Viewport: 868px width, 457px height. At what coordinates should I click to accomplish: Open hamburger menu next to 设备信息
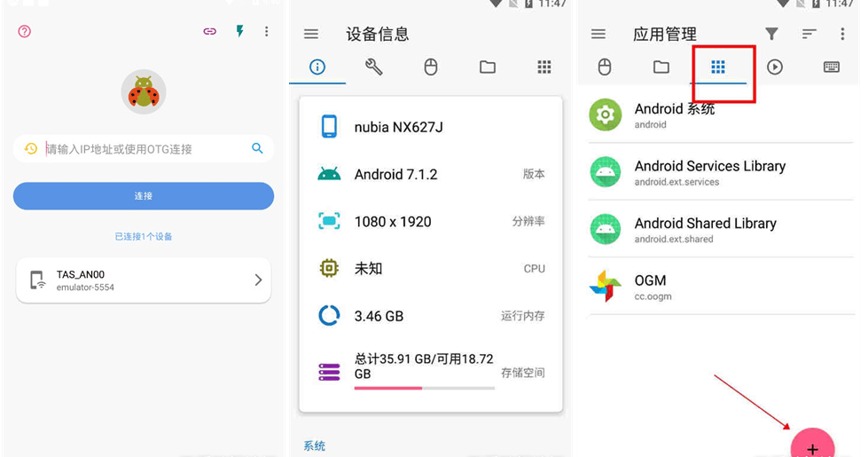click(311, 34)
